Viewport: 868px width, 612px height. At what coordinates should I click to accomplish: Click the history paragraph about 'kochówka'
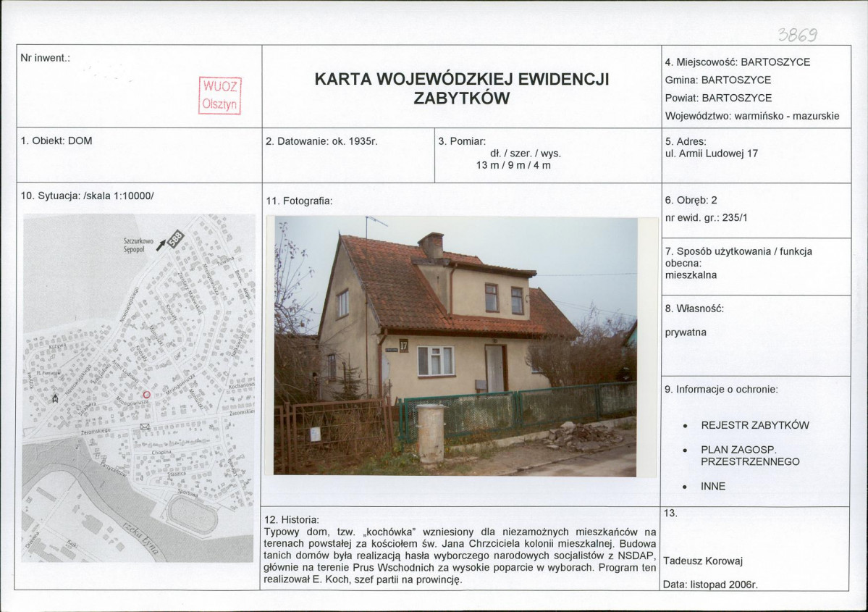pyautogui.click(x=460, y=556)
